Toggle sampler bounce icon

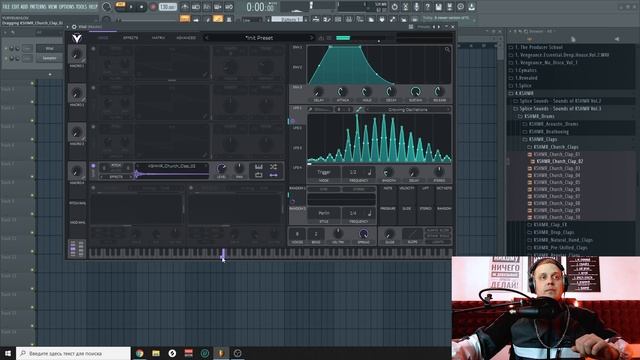273,175
